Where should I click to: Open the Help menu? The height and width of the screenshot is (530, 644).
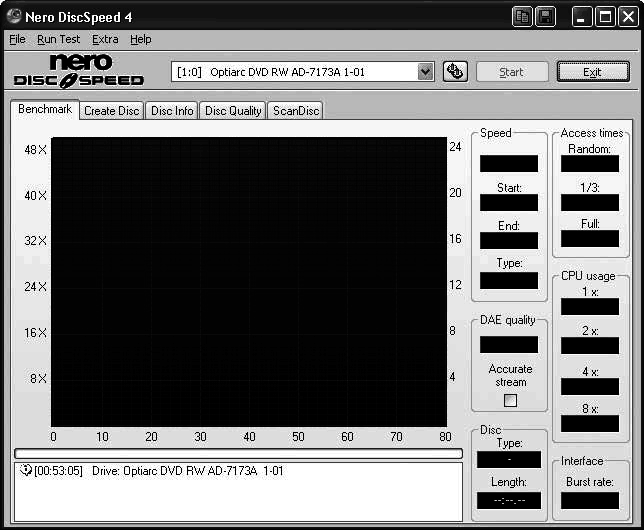pyautogui.click(x=141, y=39)
